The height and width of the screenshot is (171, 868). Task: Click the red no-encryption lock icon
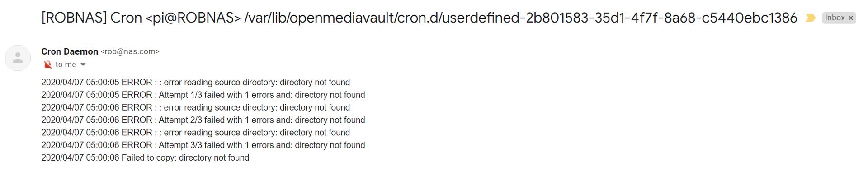coord(47,65)
